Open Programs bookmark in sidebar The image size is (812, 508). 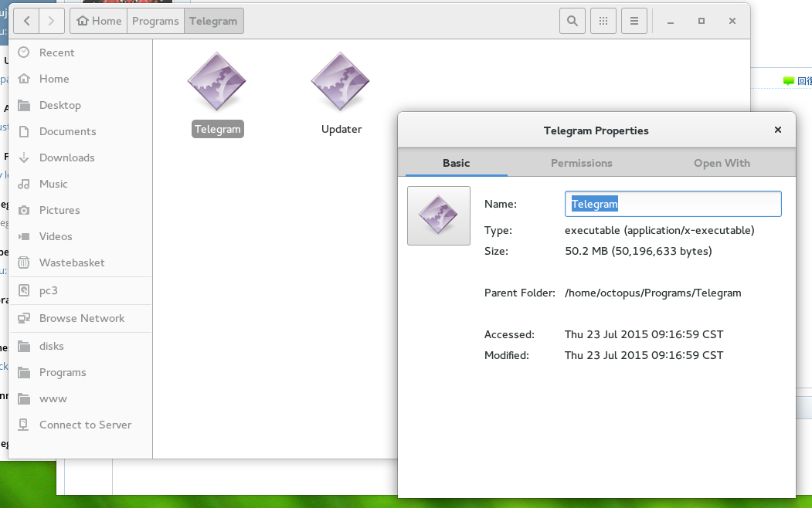tap(80, 372)
